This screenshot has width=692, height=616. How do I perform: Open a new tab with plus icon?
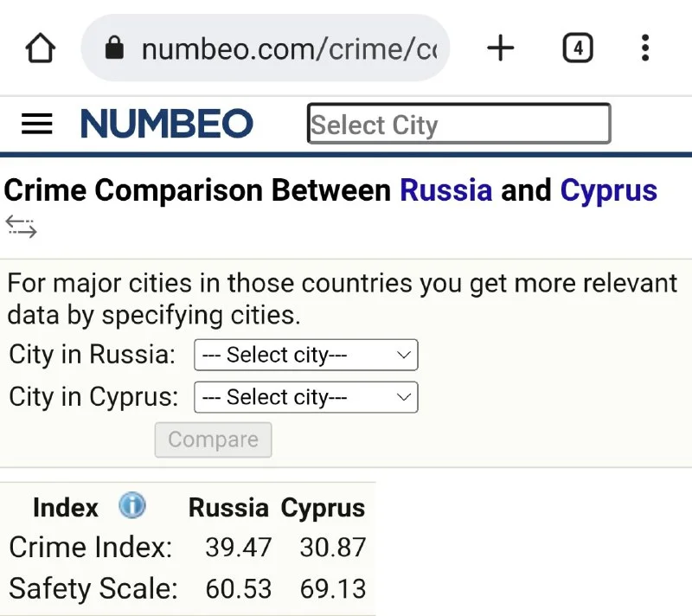(501, 48)
